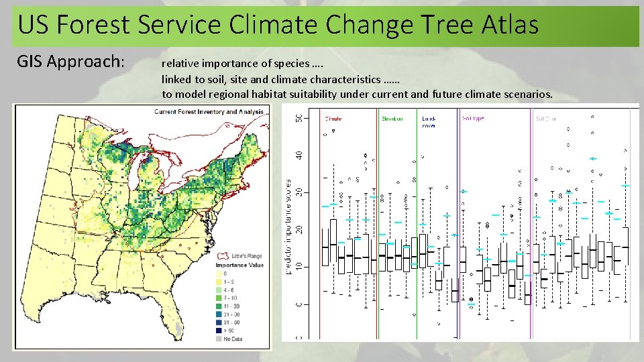Click the 'Importance Value' legend heading
The width and height of the screenshot is (644, 362).
point(239,265)
